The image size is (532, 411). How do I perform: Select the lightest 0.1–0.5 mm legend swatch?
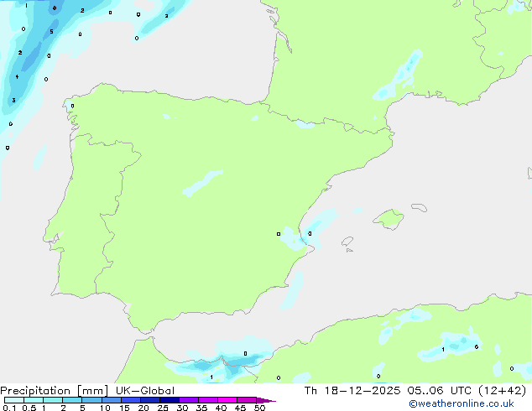(14, 400)
